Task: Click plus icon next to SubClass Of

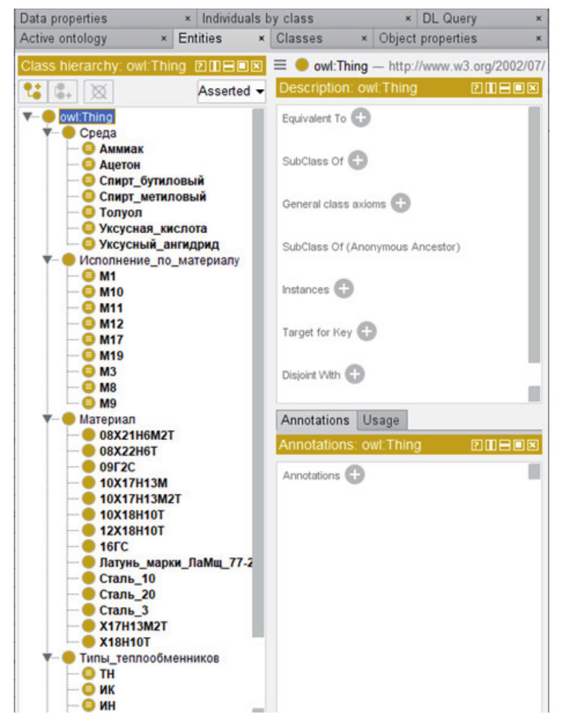Action: (358, 161)
